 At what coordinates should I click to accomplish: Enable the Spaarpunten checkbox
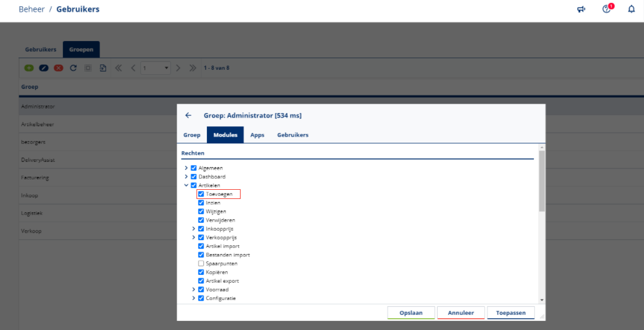(x=201, y=263)
